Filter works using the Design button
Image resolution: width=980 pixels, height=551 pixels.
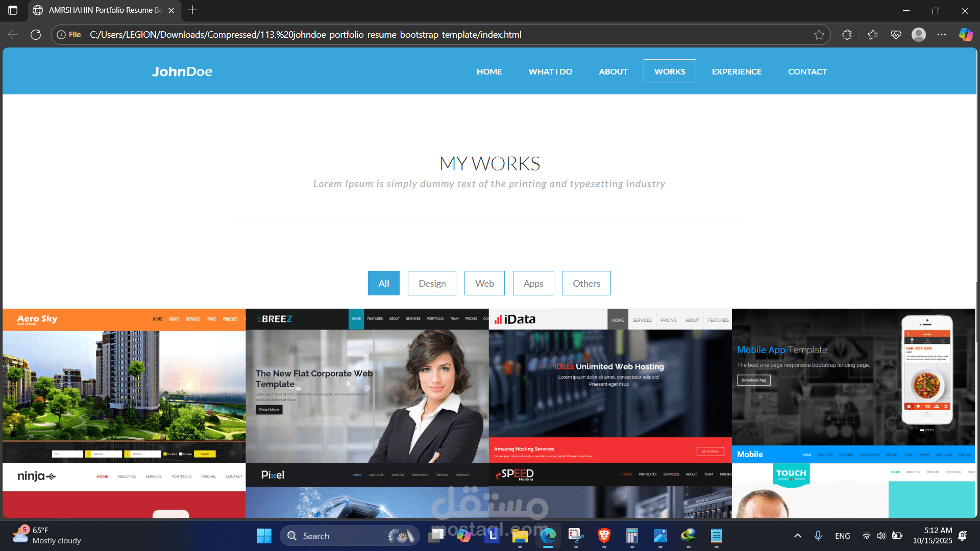432,283
